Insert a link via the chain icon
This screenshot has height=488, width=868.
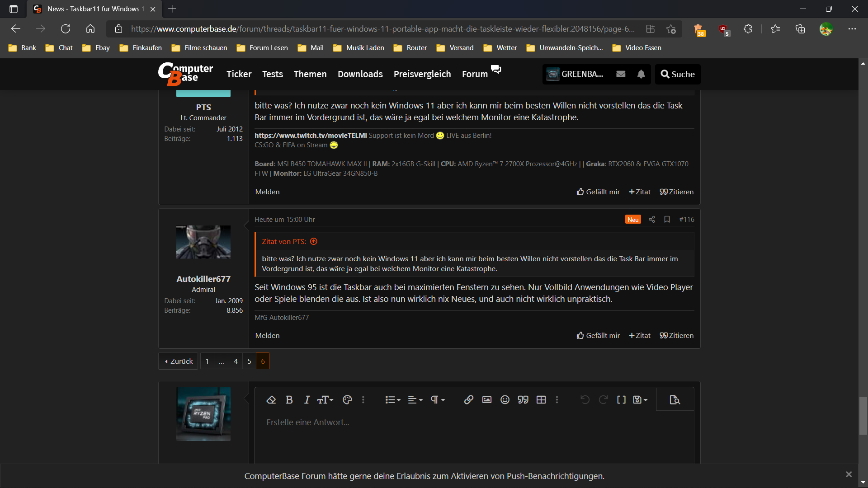click(469, 400)
